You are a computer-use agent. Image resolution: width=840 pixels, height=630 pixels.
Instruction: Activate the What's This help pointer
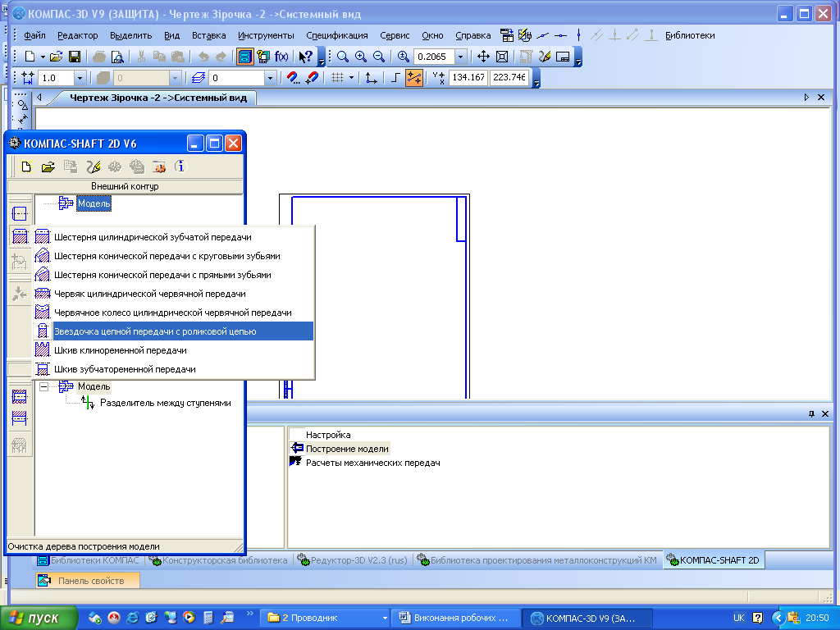click(x=305, y=57)
